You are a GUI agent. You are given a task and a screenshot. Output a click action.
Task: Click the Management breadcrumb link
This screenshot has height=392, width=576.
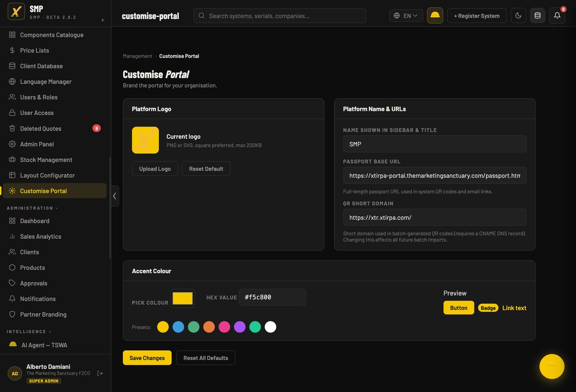pos(138,56)
